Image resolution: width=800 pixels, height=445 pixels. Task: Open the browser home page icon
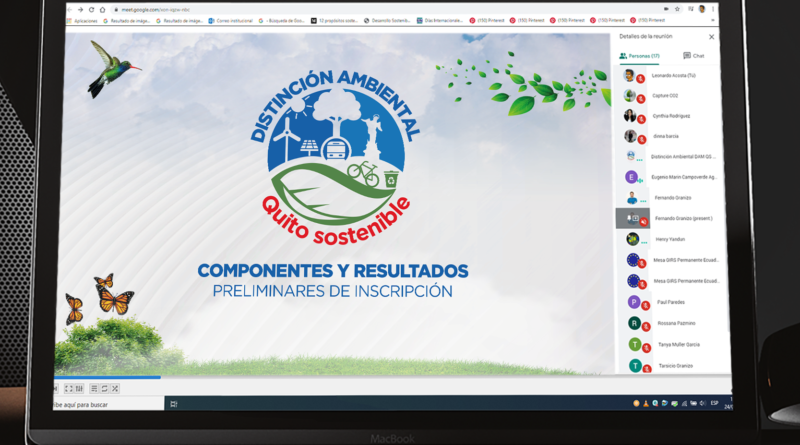click(x=103, y=10)
